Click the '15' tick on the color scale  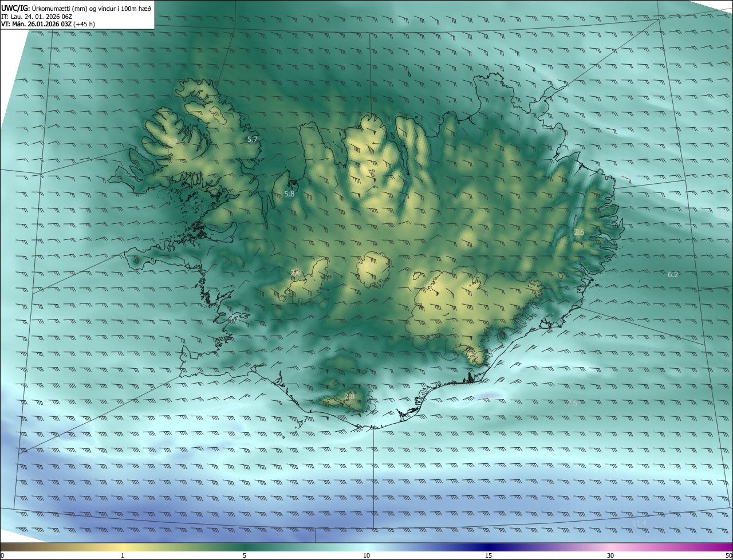click(x=488, y=555)
